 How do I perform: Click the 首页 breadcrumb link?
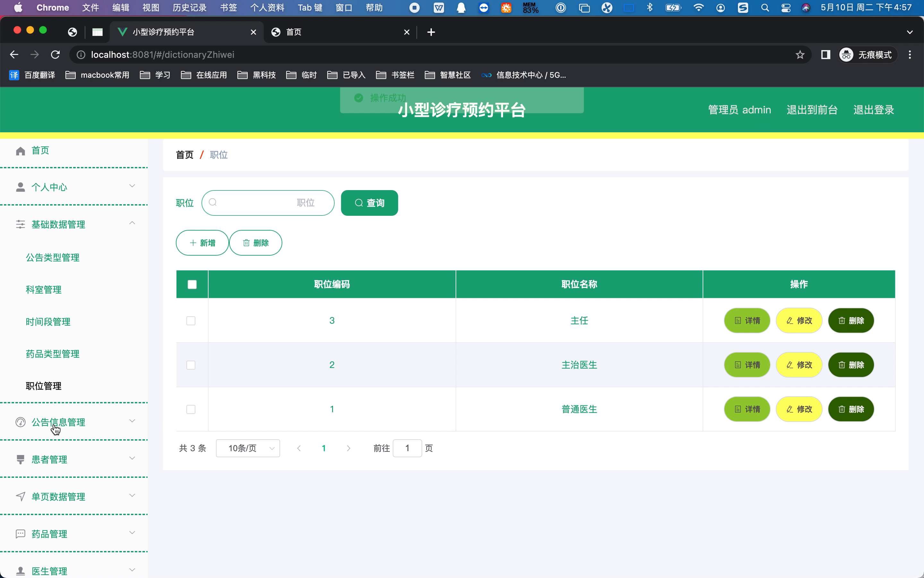pos(185,155)
